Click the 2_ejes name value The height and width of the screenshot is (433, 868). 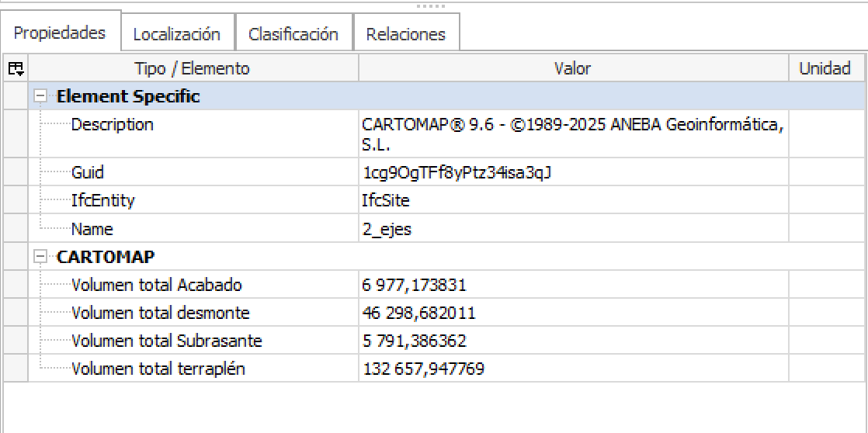573,229
